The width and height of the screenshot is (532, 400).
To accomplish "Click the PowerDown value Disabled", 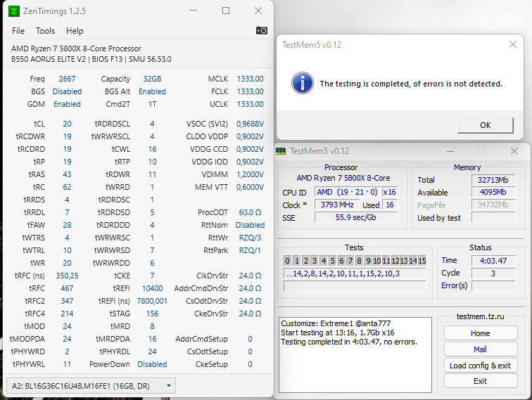I will [x=152, y=364].
